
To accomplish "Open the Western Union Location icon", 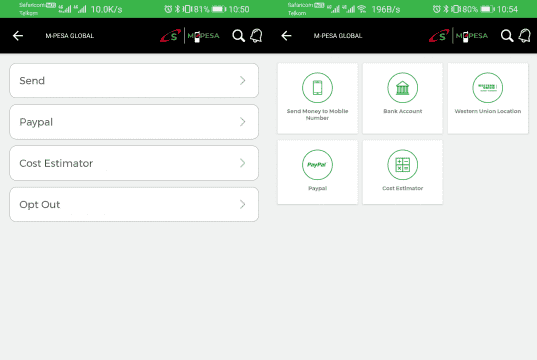I will point(488,88).
